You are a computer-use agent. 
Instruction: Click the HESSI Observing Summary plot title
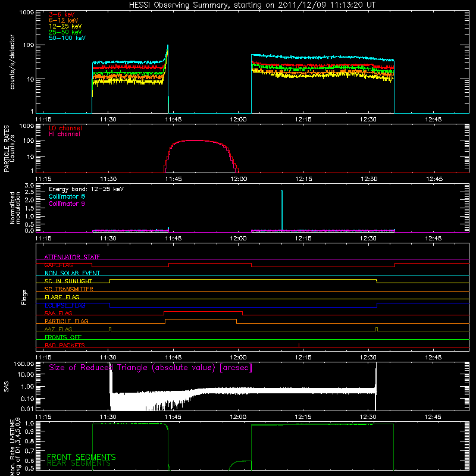click(252, 5)
